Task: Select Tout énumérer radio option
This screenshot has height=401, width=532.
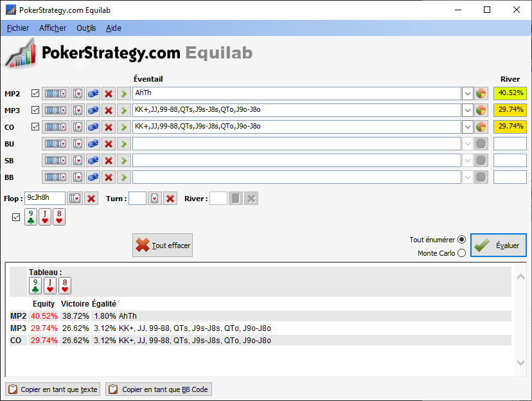Action: coord(461,240)
